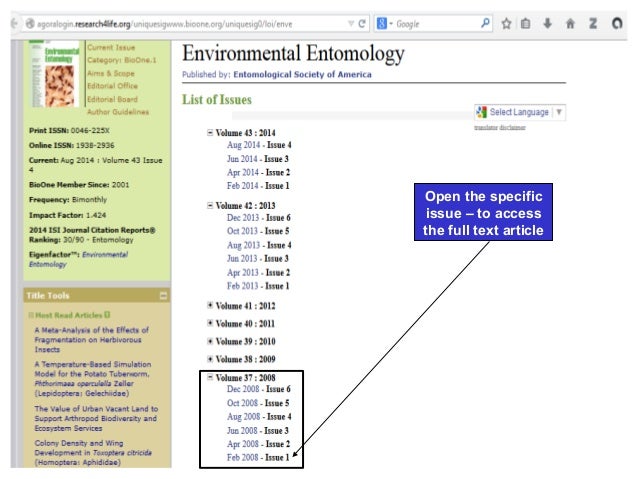The height and width of the screenshot is (479, 638).
Task: Click the Zotero Z toolbar icon
Action: pos(593,24)
